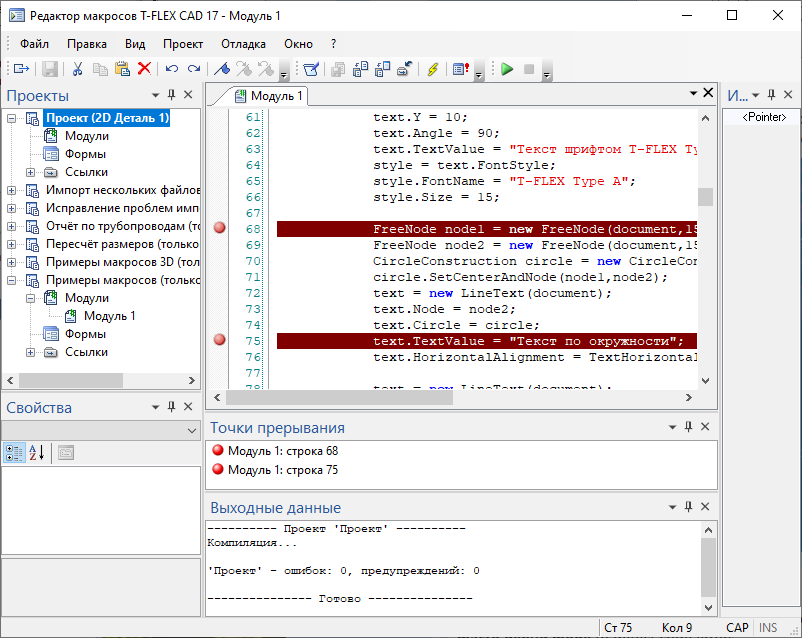Click the Cut scissors icon in toolbar
The image size is (802, 638).
(76, 69)
